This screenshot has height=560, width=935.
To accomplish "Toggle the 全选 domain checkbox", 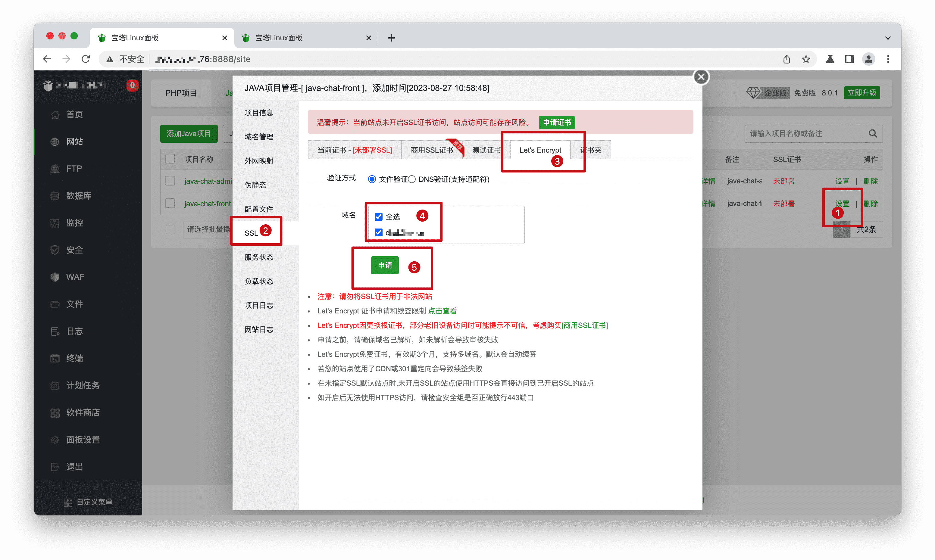I will pos(378,216).
